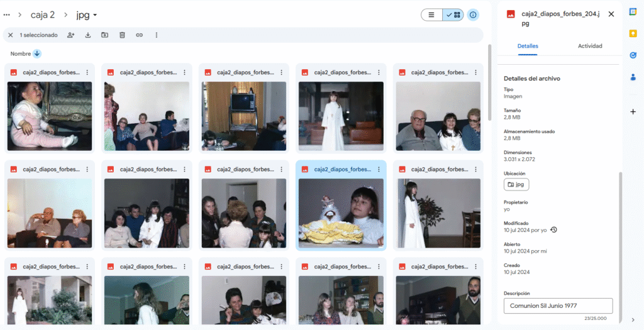Select the Detalles tab
This screenshot has height=330, width=644.
(528, 46)
